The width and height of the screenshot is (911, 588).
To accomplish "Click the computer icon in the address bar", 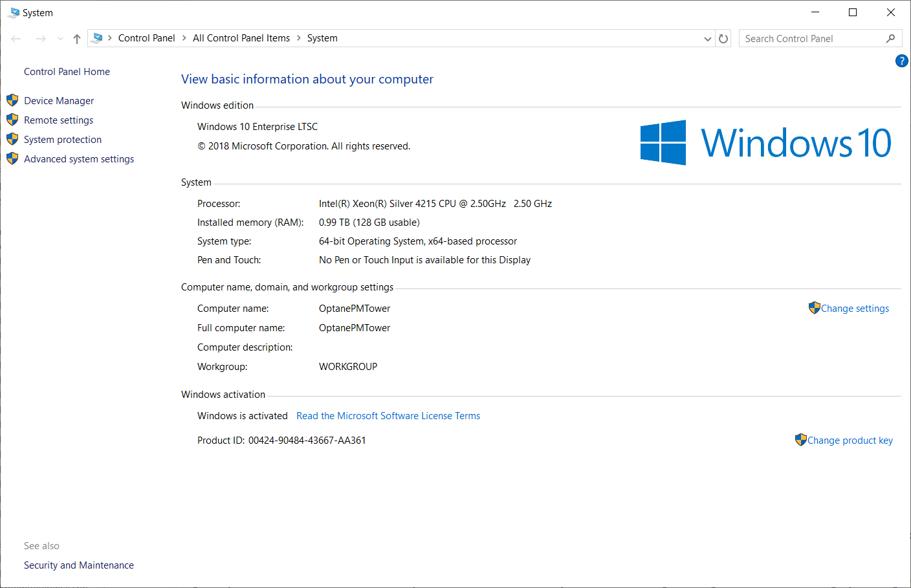I will [98, 38].
